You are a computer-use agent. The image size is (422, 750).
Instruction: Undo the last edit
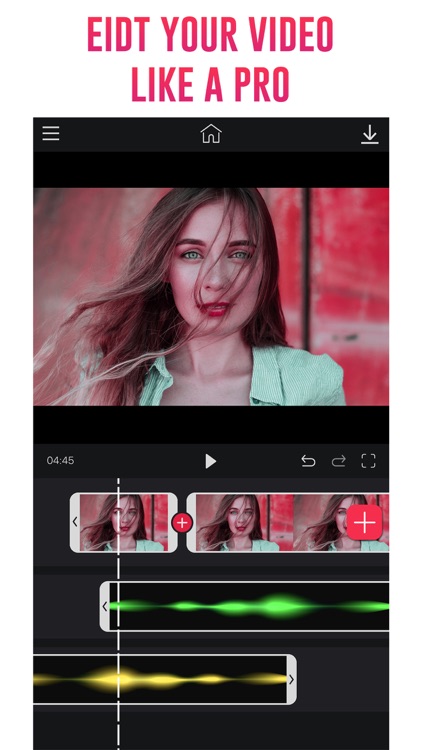click(x=308, y=461)
